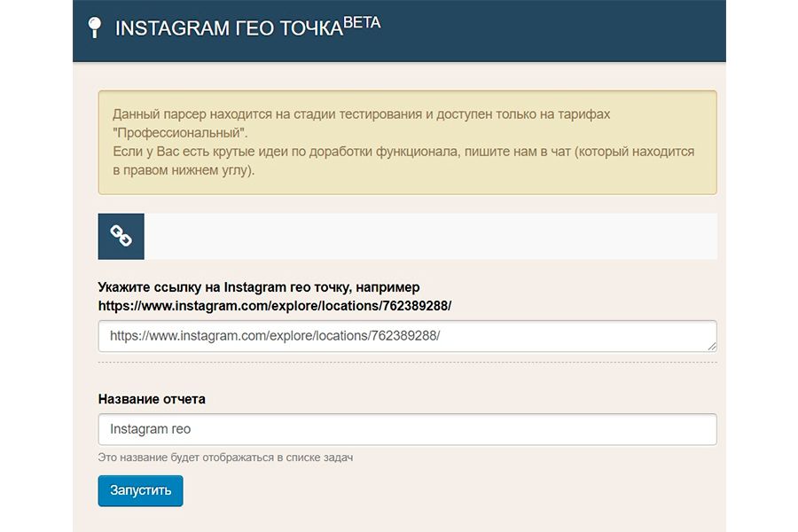Click the INSTAGRAM ГЕО ТОЧКА header title
The width and height of the screenshot is (798, 532).
(229, 28)
